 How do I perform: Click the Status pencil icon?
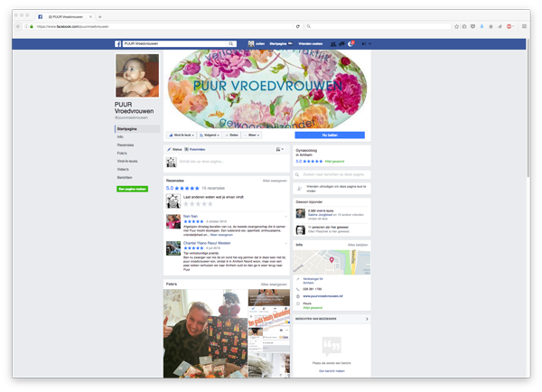click(x=169, y=149)
